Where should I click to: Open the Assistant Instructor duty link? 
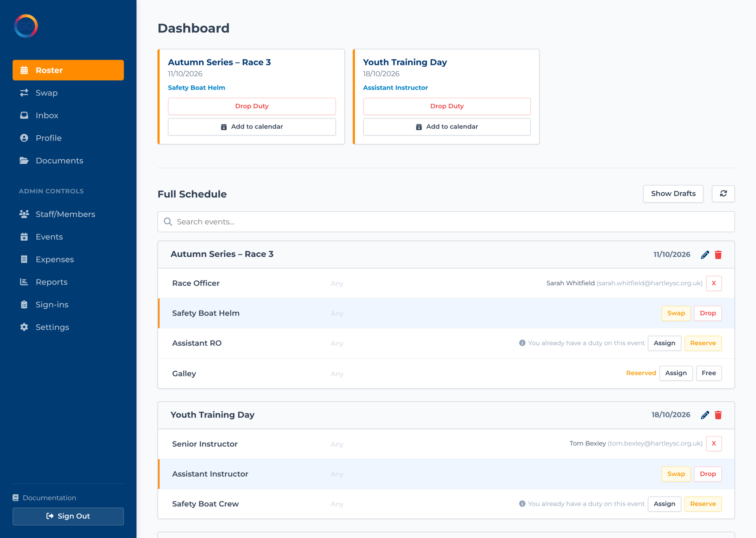395,88
